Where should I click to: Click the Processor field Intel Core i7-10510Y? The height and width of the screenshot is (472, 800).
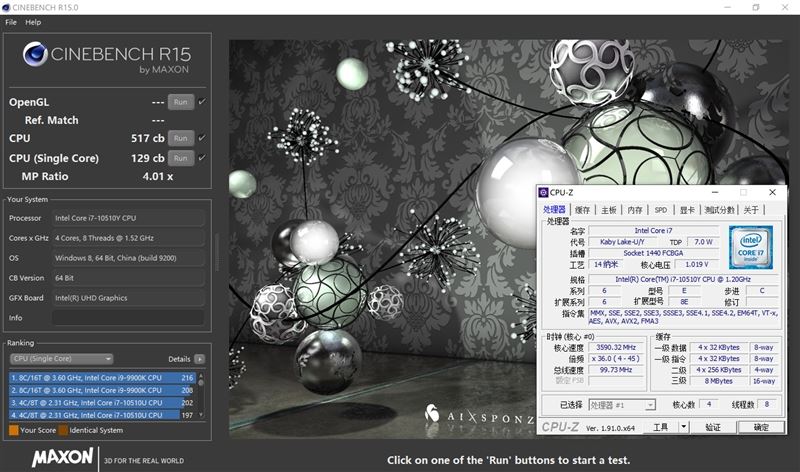coord(129,218)
